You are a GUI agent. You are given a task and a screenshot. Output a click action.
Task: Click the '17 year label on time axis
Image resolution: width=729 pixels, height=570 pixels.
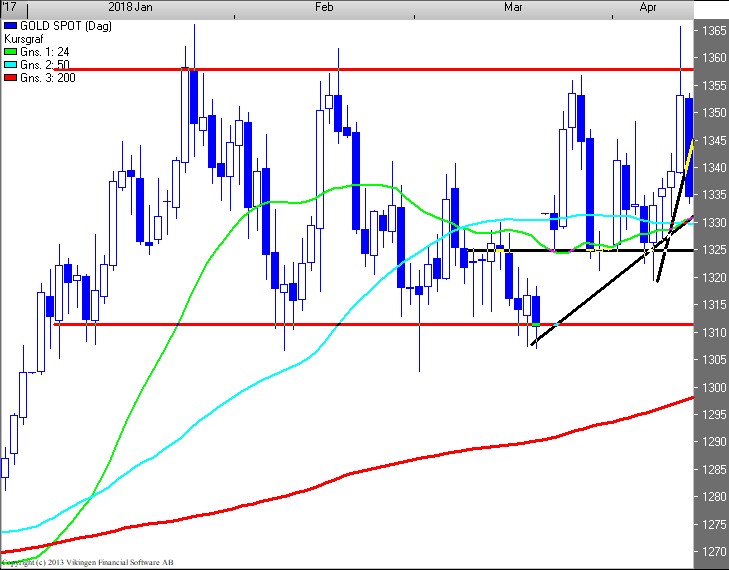9,7
